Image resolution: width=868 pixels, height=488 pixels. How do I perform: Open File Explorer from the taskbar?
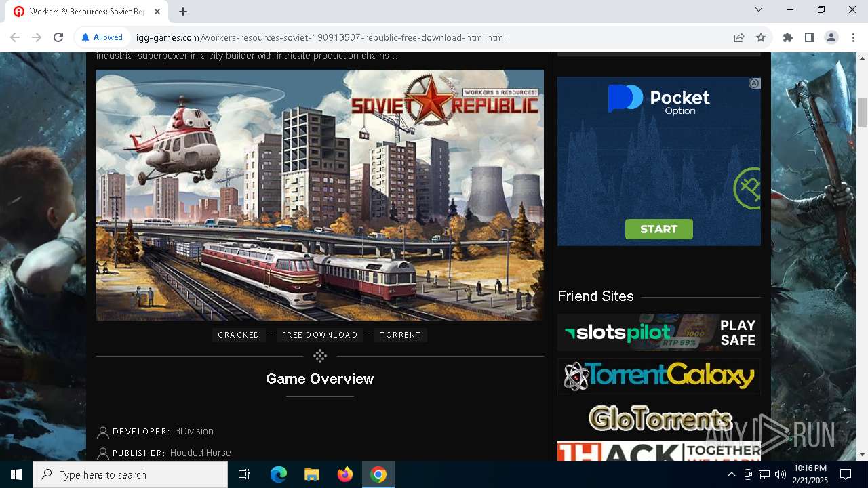click(311, 474)
